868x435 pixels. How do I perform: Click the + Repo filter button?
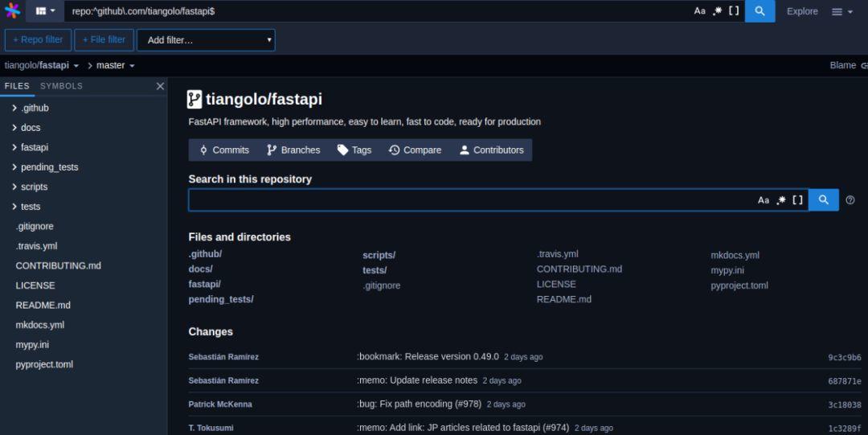39,40
